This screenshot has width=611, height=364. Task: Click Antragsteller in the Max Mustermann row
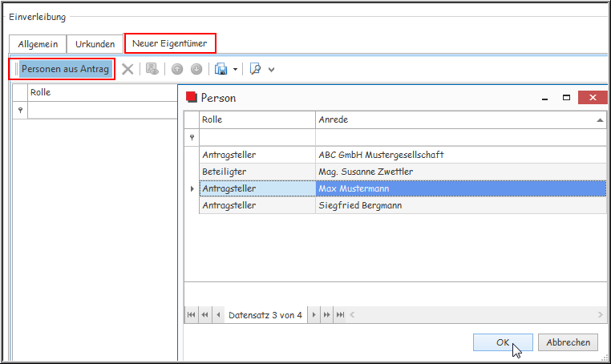(257, 188)
